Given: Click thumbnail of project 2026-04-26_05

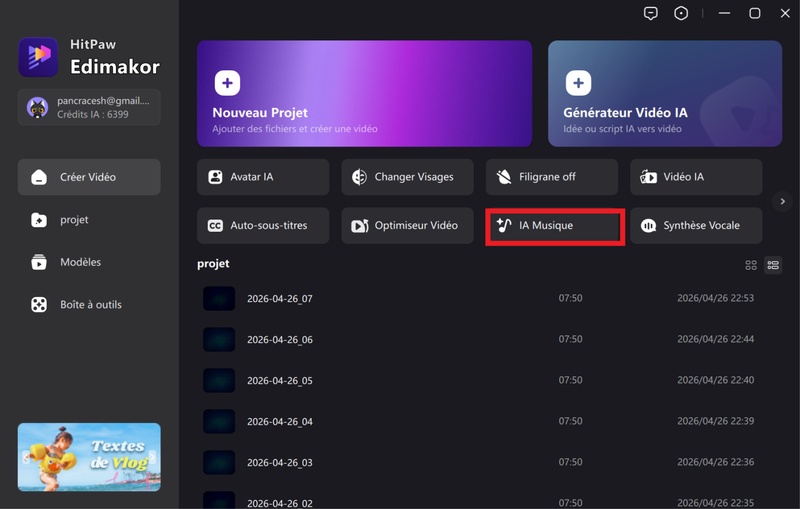Looking at the screenshot, I should point(219,380).
